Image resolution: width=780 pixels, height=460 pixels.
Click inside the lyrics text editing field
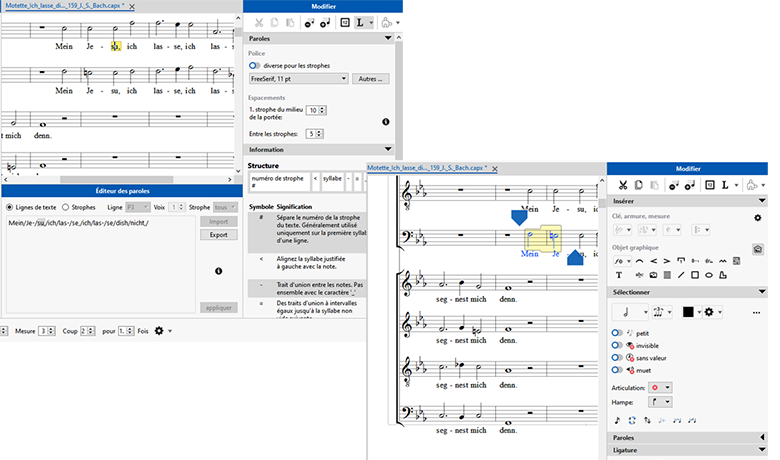point(100,265)
